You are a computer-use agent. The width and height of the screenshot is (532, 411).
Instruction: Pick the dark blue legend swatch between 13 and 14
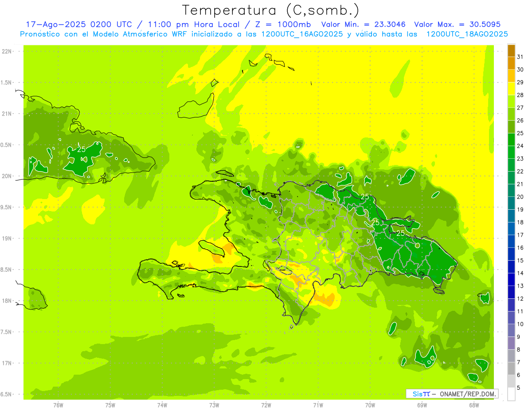coord(511,280)
